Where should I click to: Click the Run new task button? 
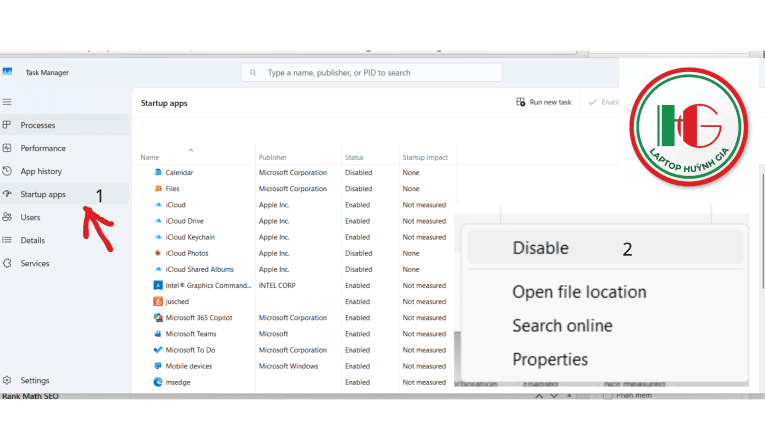click(544, 102)
